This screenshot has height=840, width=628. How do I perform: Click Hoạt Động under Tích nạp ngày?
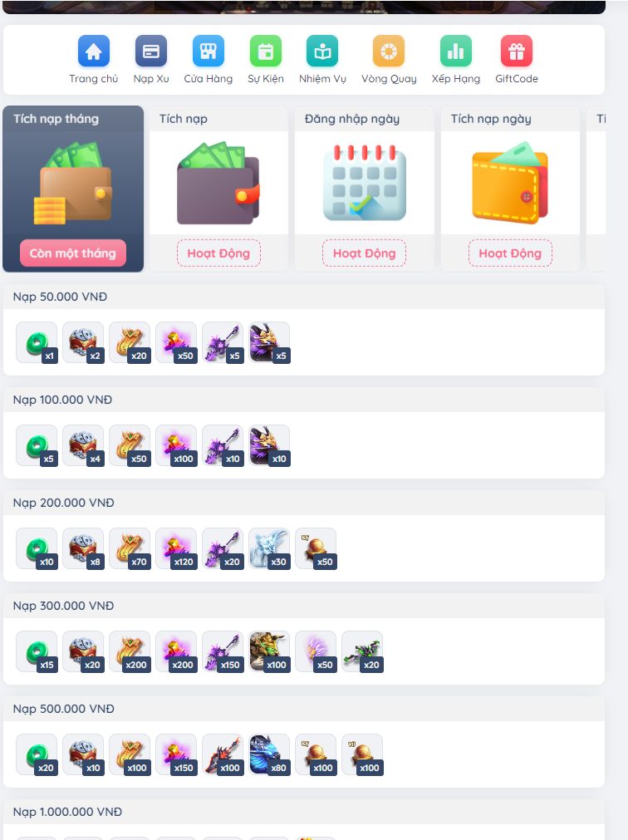click(x=510, y=253)
